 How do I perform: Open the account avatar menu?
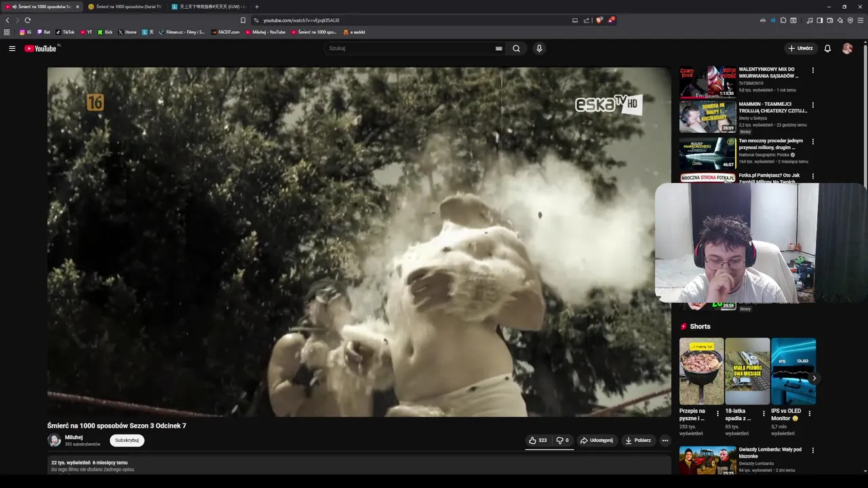point(848,49)
